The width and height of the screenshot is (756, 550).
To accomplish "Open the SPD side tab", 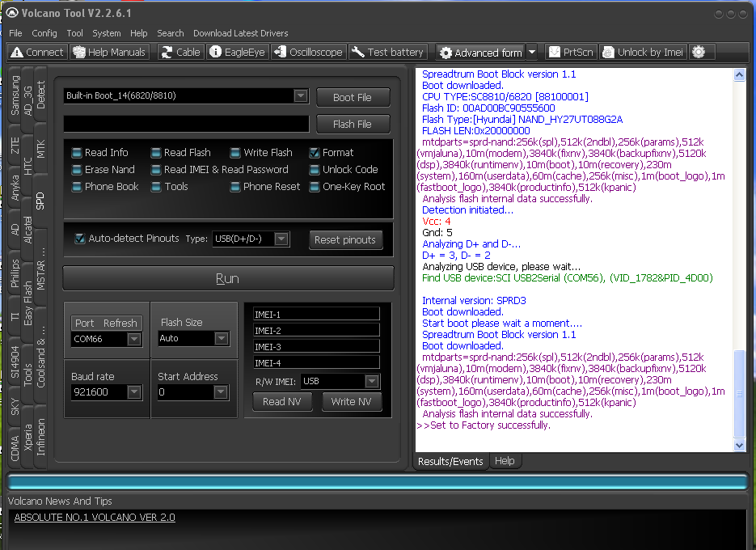I will [x=40, y=201].
